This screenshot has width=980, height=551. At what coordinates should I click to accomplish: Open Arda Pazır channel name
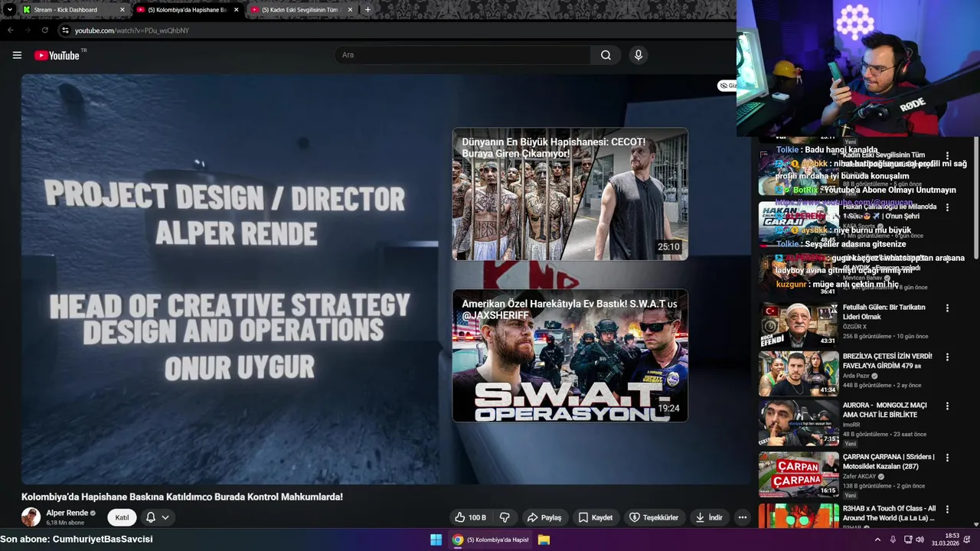(x=857, y=376)
